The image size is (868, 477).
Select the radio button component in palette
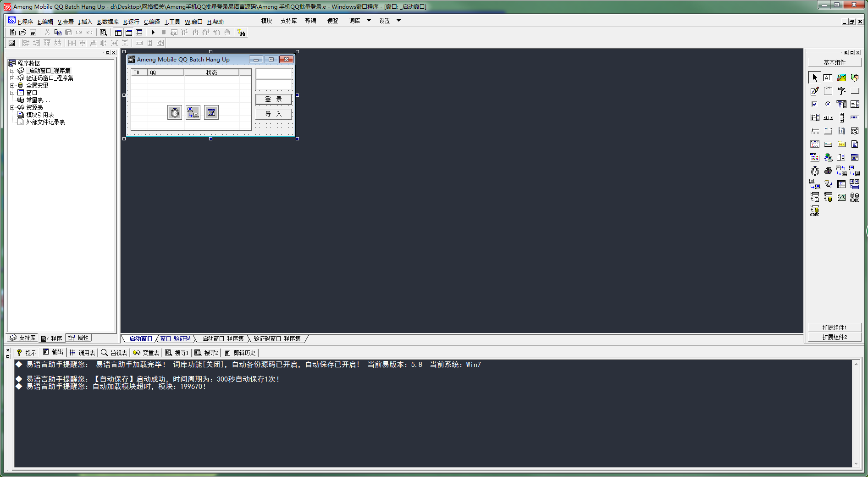pyautogui.click(x=828, y=105)
